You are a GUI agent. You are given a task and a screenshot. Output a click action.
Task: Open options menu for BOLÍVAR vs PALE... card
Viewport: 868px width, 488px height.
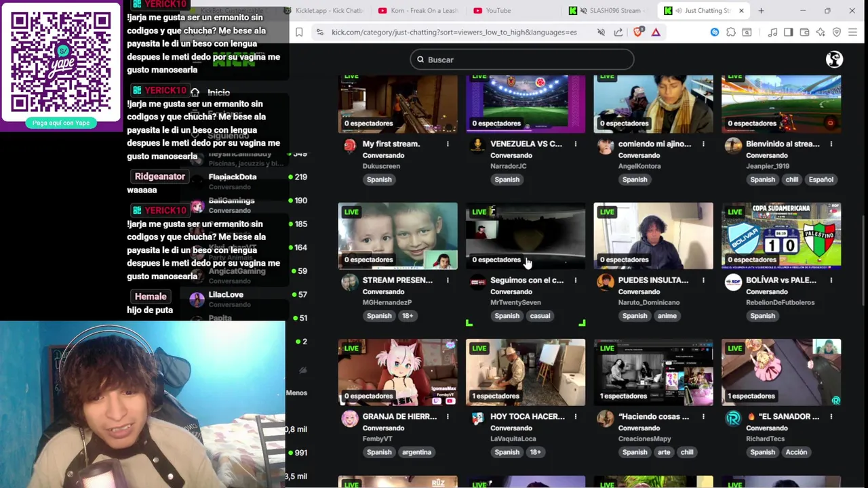[x=831, y=280]
